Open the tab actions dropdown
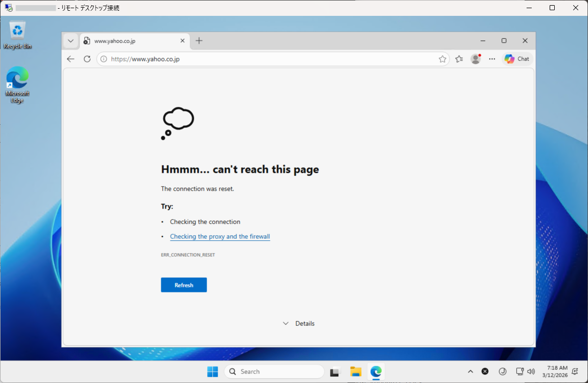The height and width of the screenshot is (383, 588). [71, 41]
